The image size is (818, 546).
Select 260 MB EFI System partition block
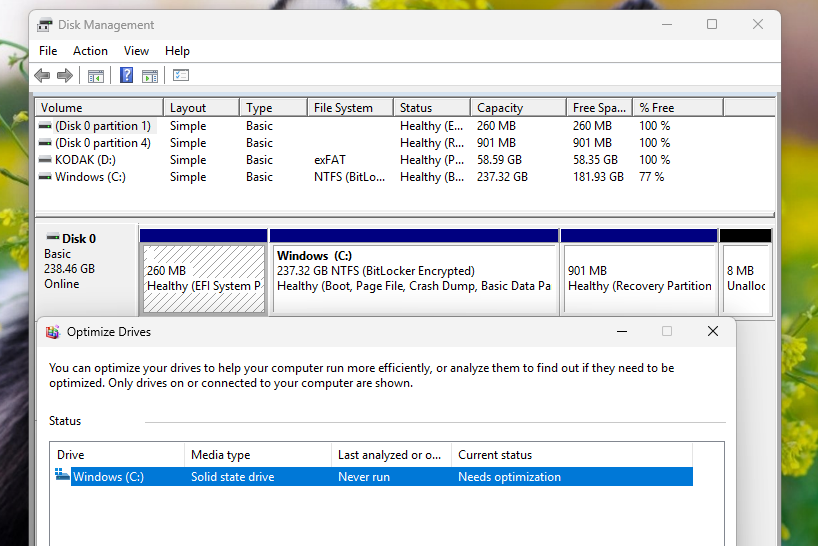tap(204, 278)
